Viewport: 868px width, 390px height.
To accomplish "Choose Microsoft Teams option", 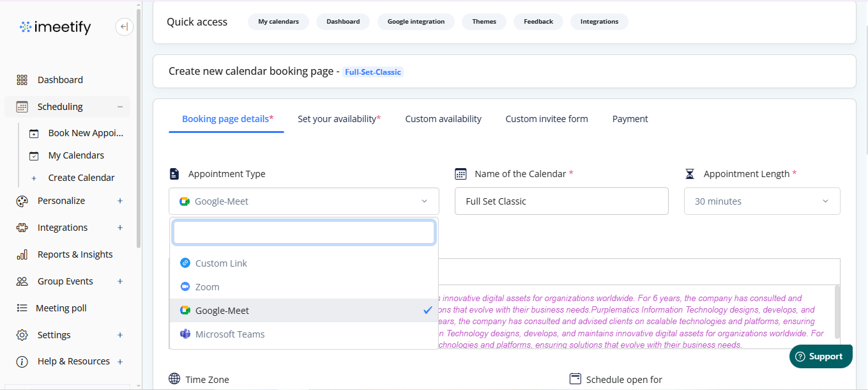I will click(x=229, y=334).
